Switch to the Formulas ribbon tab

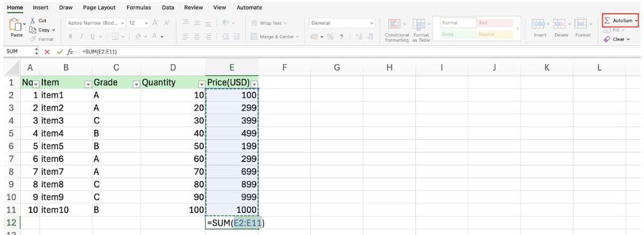(138, 7)
